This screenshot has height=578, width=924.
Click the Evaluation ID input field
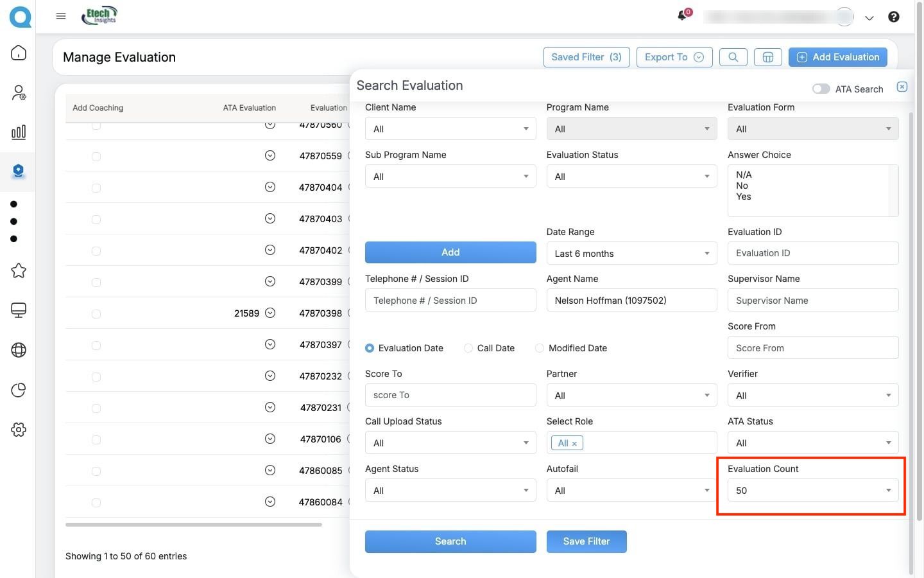pos(812,253)
